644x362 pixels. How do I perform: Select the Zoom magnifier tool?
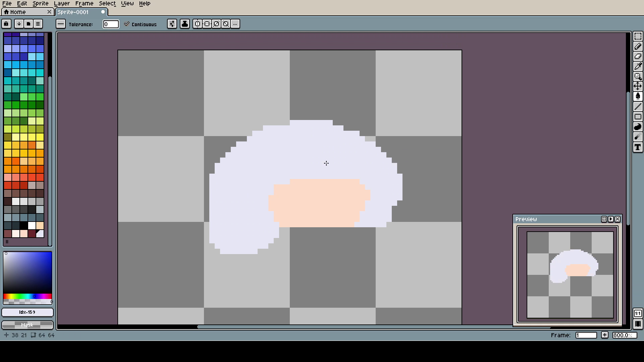click(x=638, y=76)
